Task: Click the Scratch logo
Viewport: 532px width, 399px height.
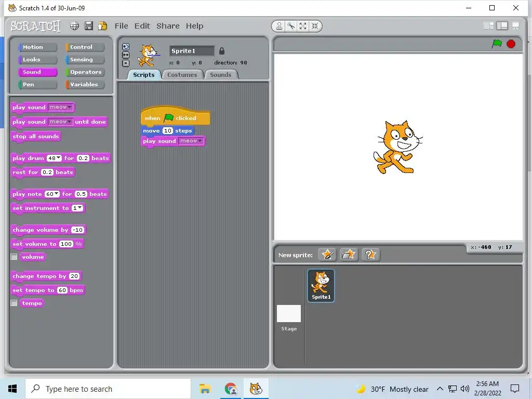Action: [36, 26]
